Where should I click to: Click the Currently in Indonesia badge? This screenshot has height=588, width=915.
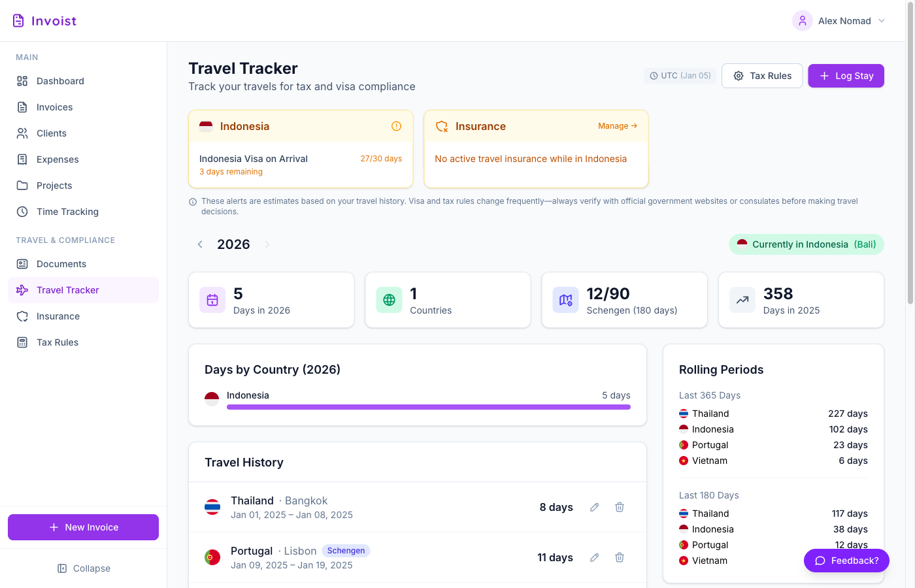point(806,244)
